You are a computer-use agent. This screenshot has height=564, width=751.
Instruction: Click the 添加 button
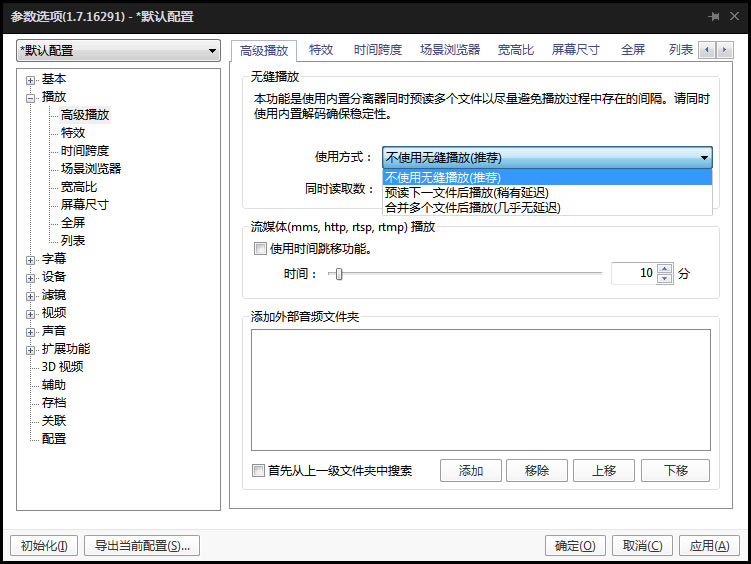(x=471, y=471)
